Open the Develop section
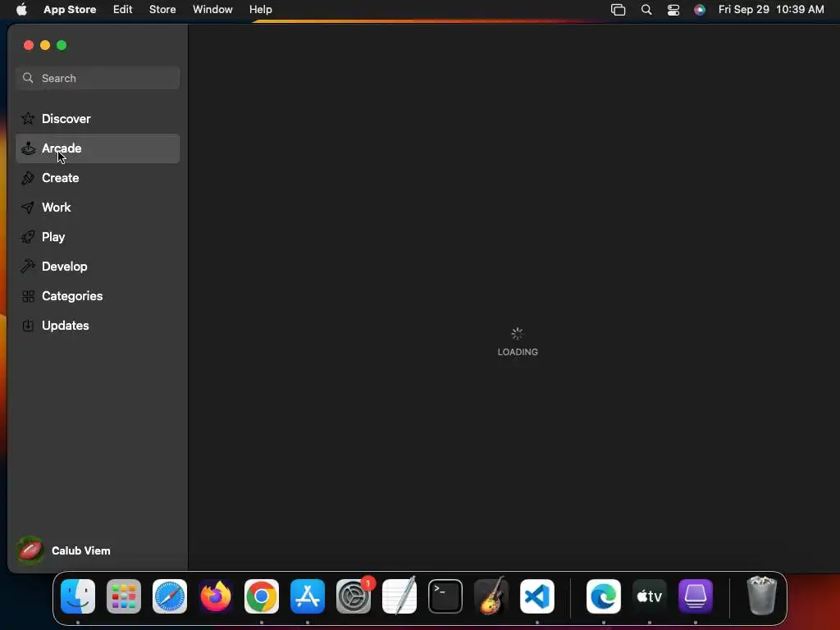This screenshot has width=840, height=630. pos(98,267)
